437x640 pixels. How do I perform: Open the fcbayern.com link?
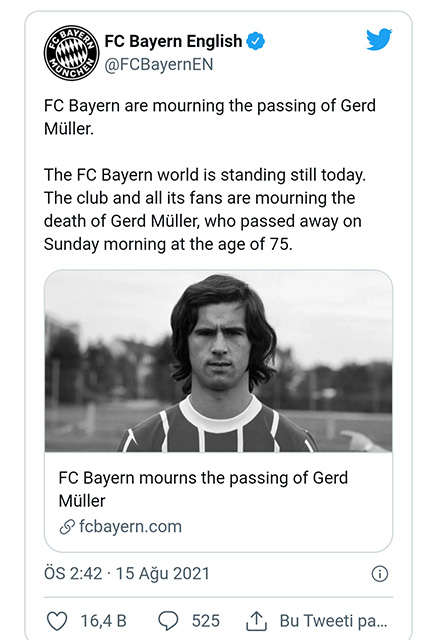130,527
